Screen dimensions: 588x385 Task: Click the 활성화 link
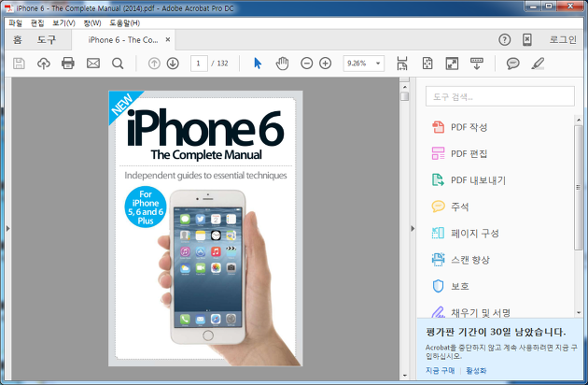(x=476, y=370)
